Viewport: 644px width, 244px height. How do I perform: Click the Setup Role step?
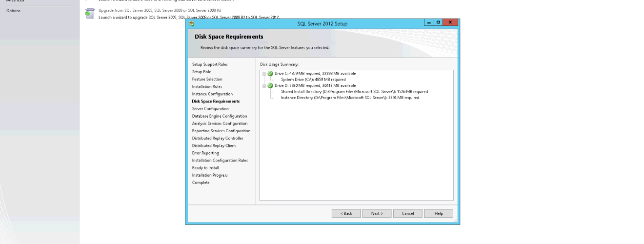[x=201, y=72]
